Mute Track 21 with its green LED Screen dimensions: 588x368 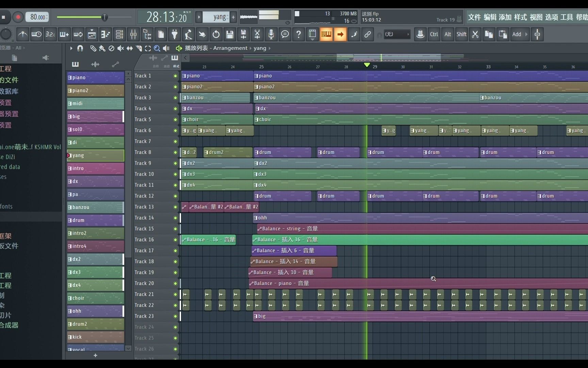[x=176, y=294]
